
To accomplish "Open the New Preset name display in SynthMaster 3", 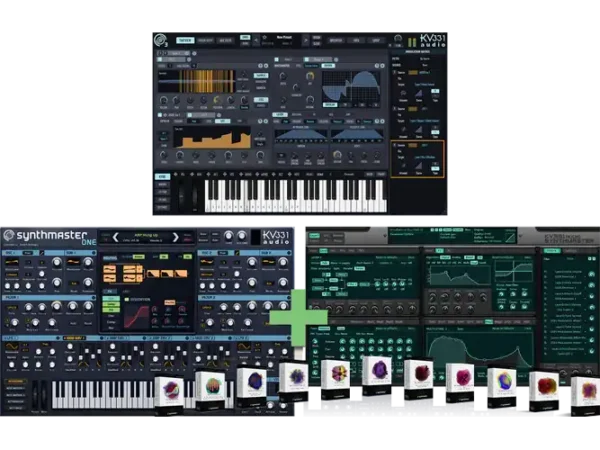I will (284, 40).
